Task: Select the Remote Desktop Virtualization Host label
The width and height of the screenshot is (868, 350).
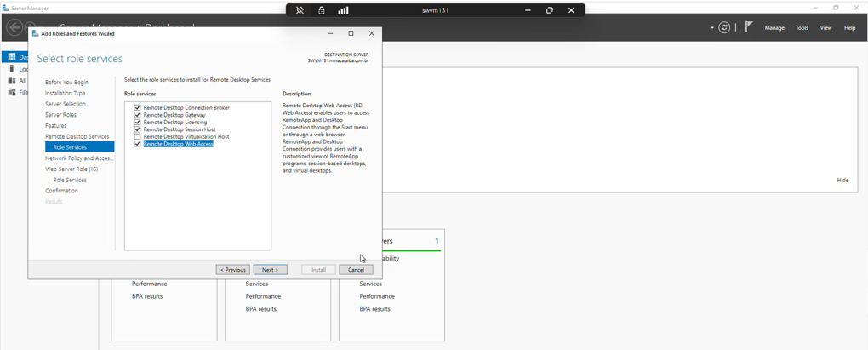Action: 186,137
